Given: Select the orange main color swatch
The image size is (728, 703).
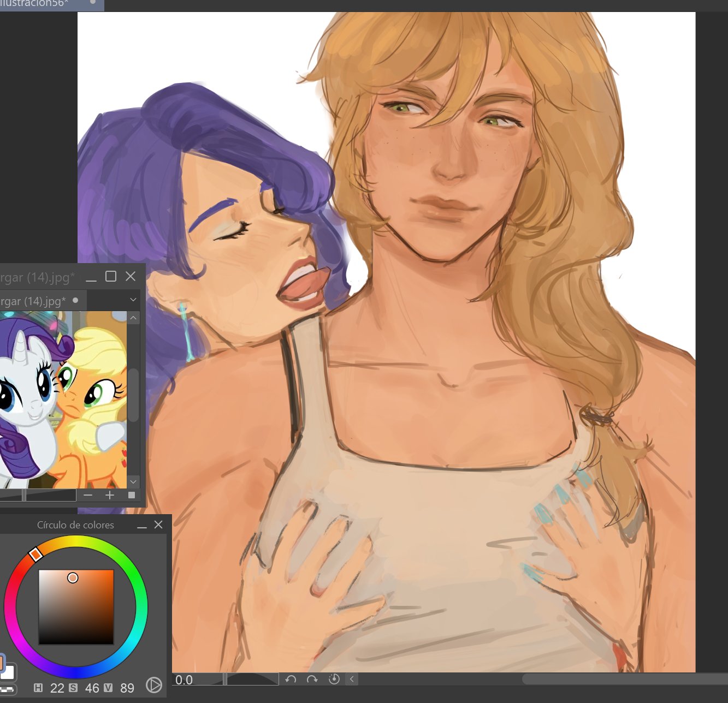Looking at the screenshot, I should pos(2,662).
